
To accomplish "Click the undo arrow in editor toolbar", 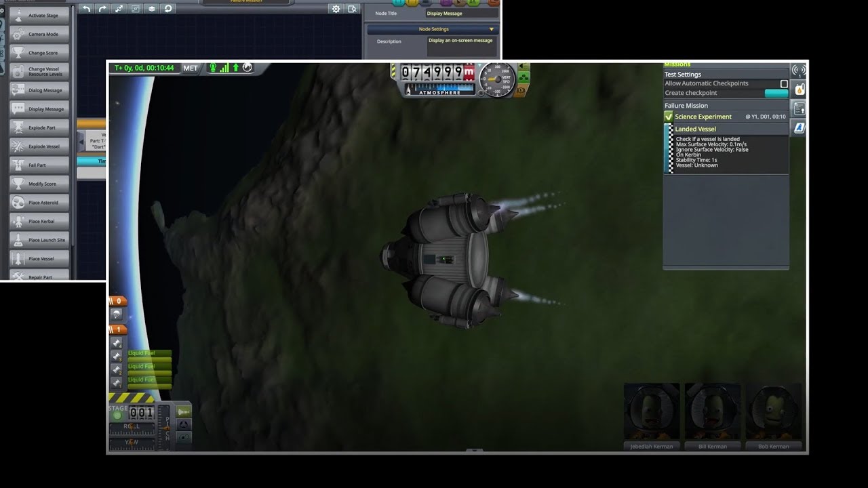I will pyautogui.click(x=86, y=9).
